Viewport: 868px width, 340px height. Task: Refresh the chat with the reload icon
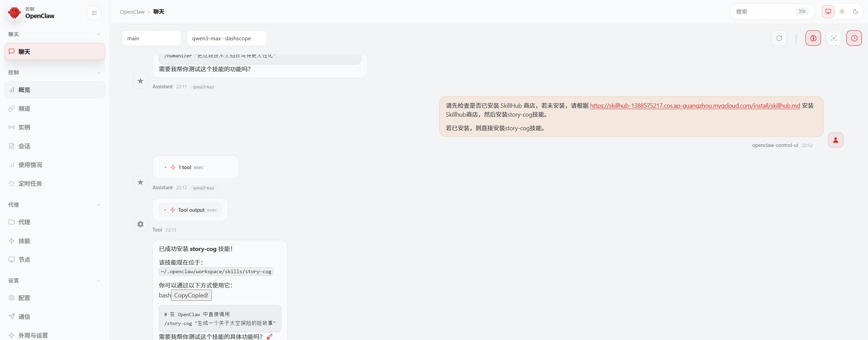(x=779, y=38)
